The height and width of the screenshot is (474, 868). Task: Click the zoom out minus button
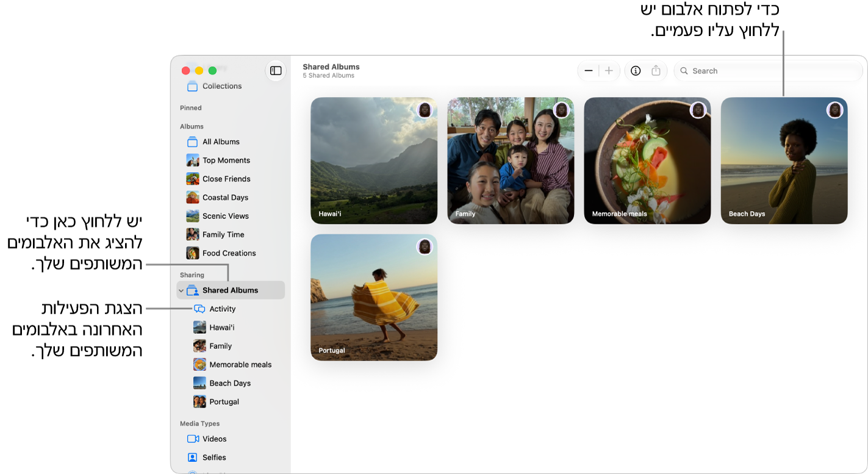[589, 71]
